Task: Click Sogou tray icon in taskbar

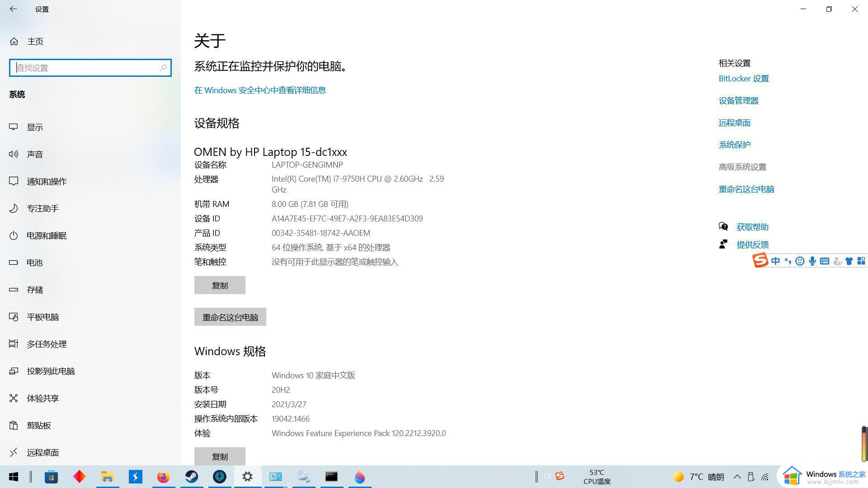Action: click(x=560, y=476)
